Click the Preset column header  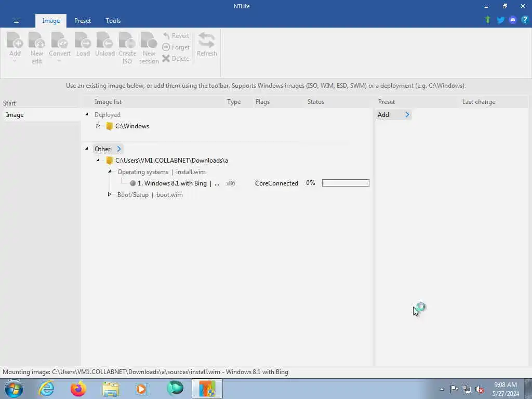(x=387, y=102)
